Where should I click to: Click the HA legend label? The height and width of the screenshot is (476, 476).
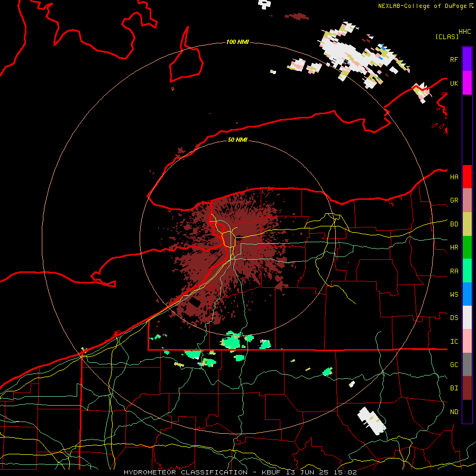[x=454, y=177]
